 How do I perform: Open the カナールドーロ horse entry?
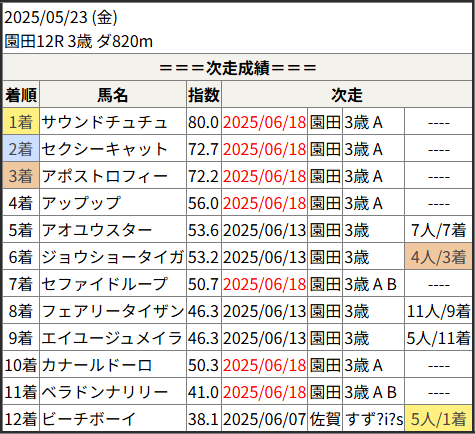point(97,365)
